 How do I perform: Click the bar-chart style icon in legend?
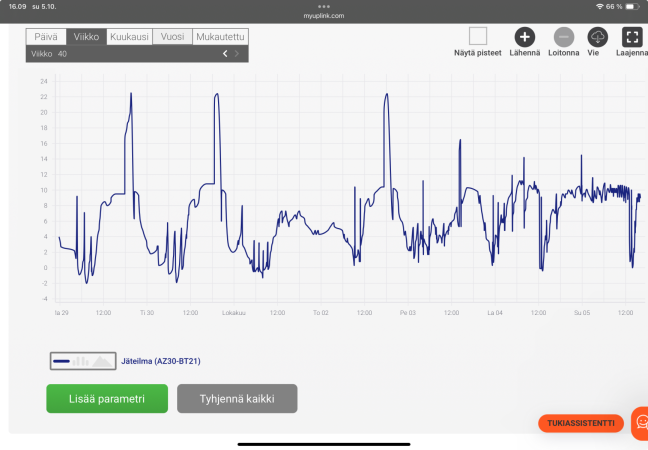[80, 361]
